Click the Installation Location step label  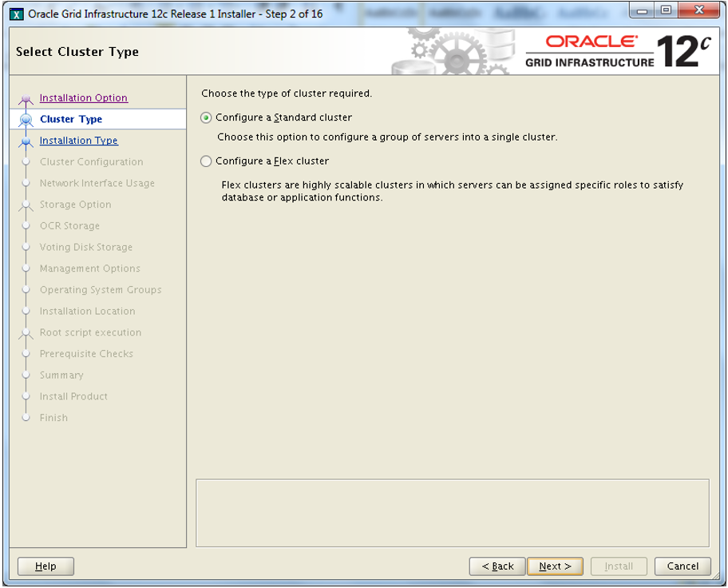pyautogui.click(x=87, y=311)
